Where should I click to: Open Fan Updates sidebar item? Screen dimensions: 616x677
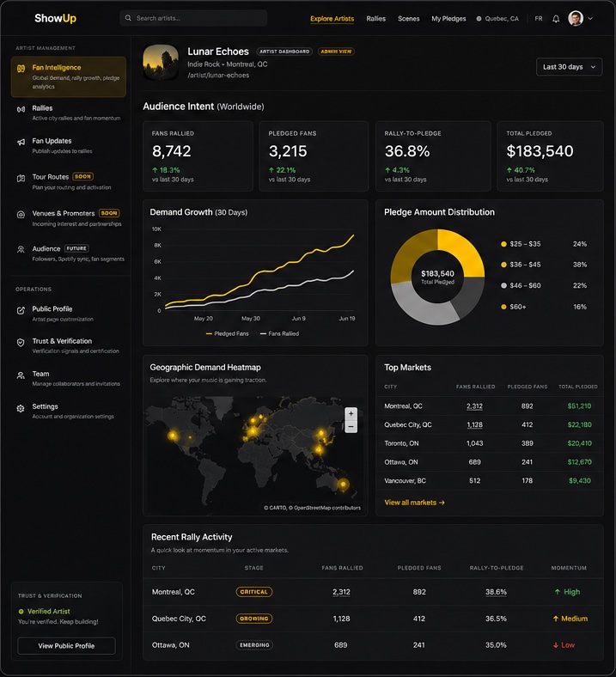(69, 145)
